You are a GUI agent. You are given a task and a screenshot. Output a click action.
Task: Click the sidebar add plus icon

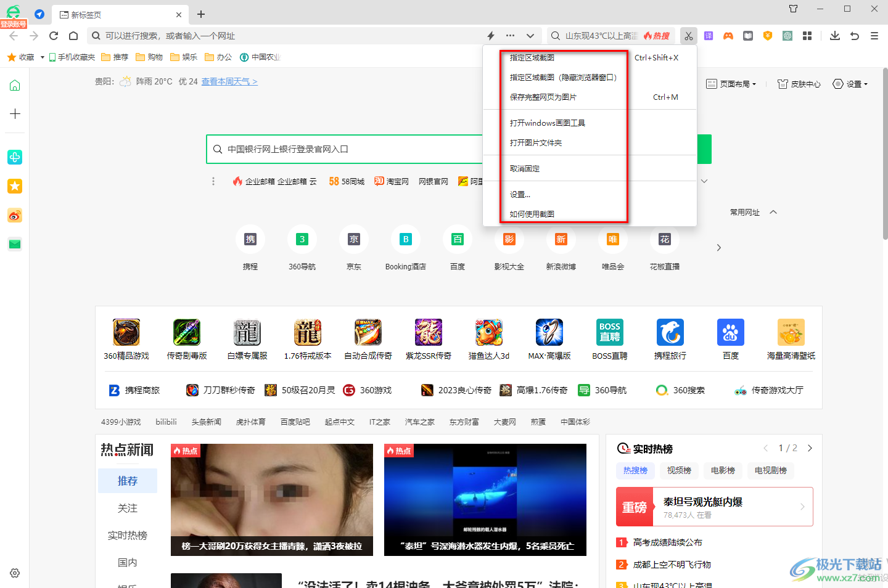click(15, 114)
